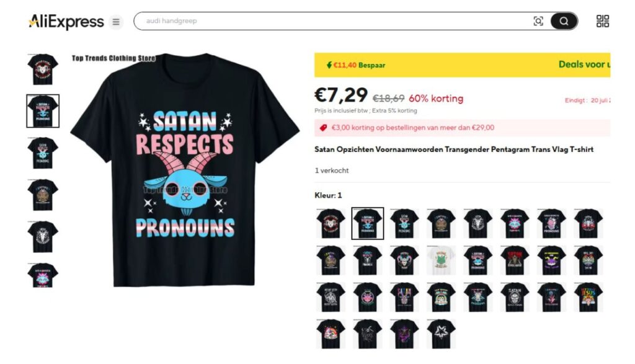635x364 pixels.
Task: View the last gallery thumbnail at bottom
Action: point(43,275)
